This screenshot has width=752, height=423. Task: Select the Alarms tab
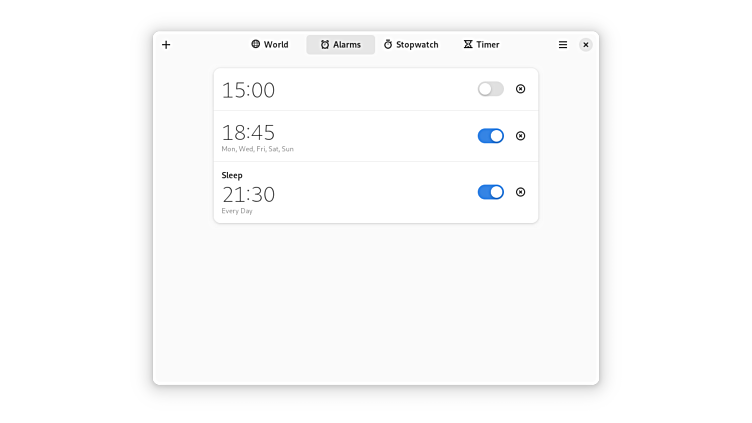pos(341,45)
